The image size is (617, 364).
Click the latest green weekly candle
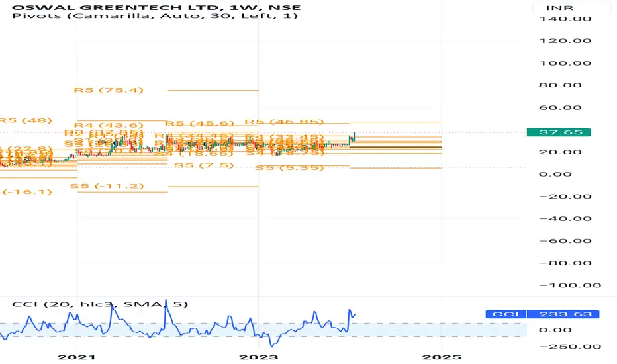point(355,137)
